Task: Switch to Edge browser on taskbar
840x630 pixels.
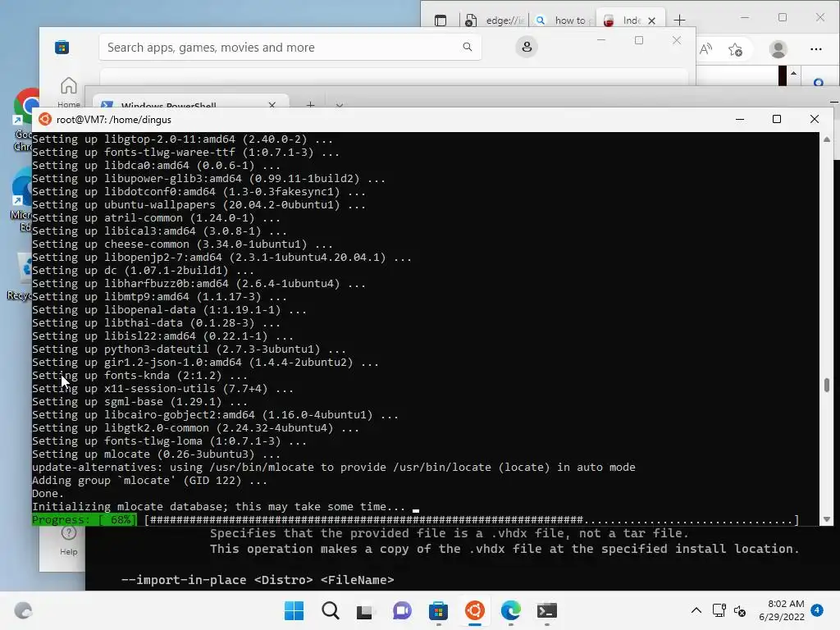Action: pos(510,610)
